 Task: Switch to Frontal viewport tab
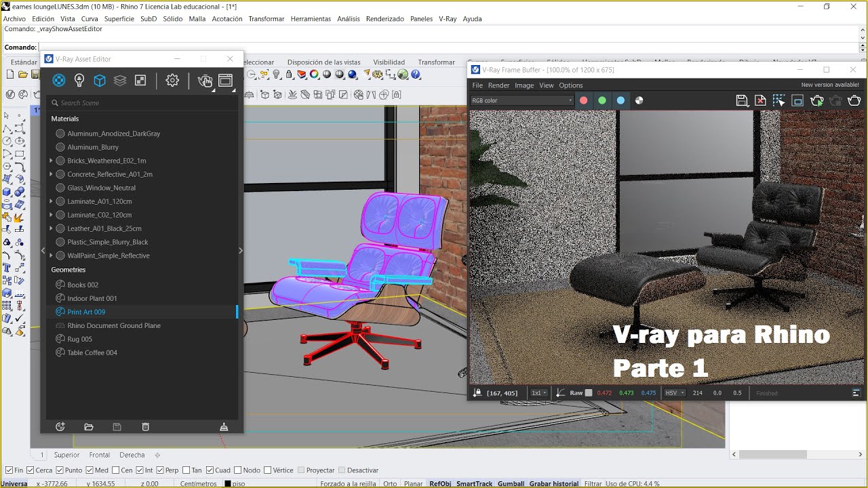(100, 455)
